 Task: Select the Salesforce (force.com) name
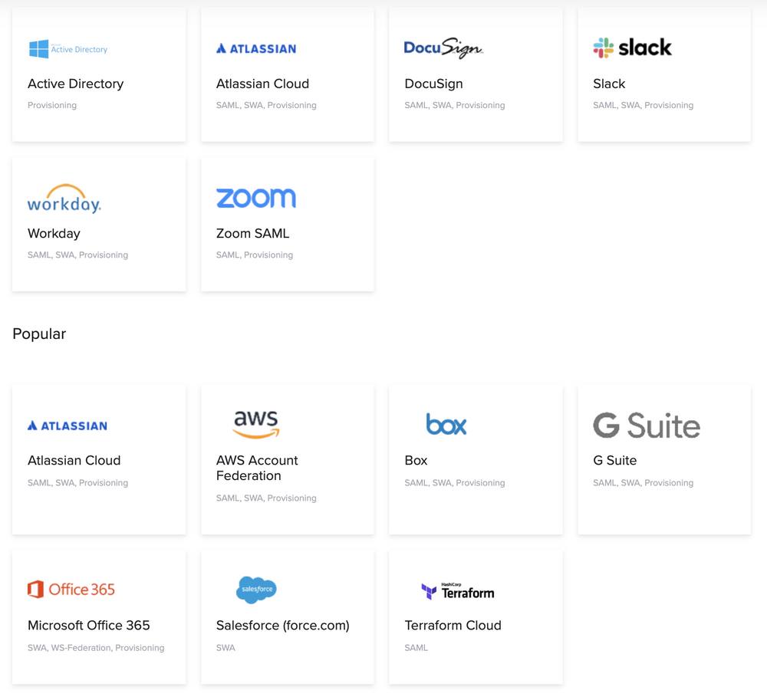pyautogui.click(x=282, y=625)
